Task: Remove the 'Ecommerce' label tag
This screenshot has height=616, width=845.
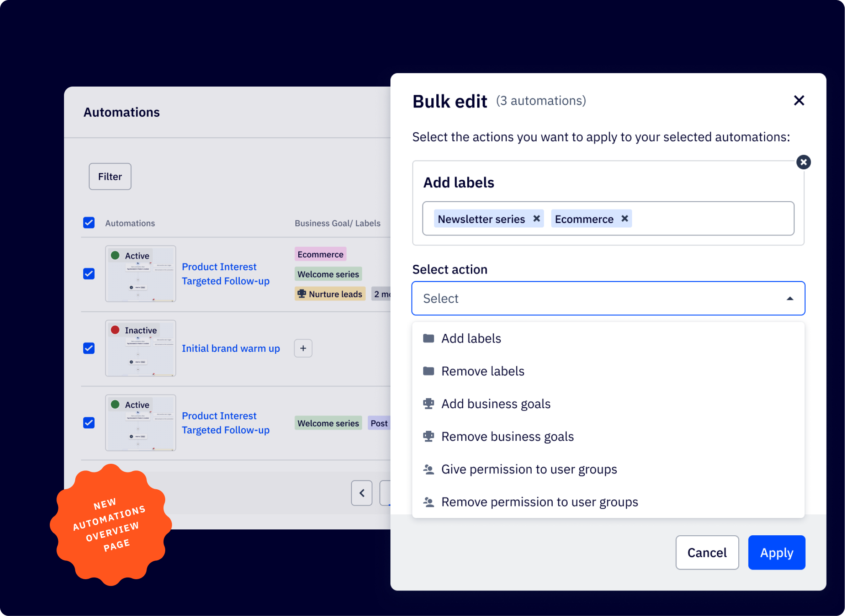Action: click(x=625, y=218)
